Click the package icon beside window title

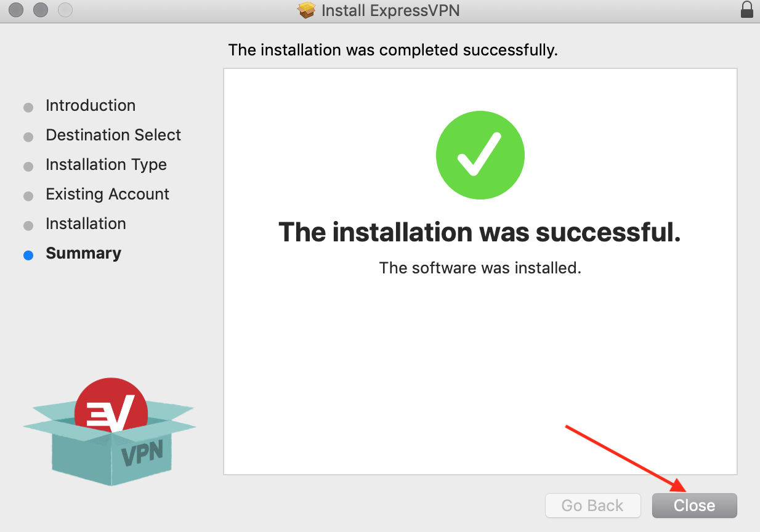(306, 10)
